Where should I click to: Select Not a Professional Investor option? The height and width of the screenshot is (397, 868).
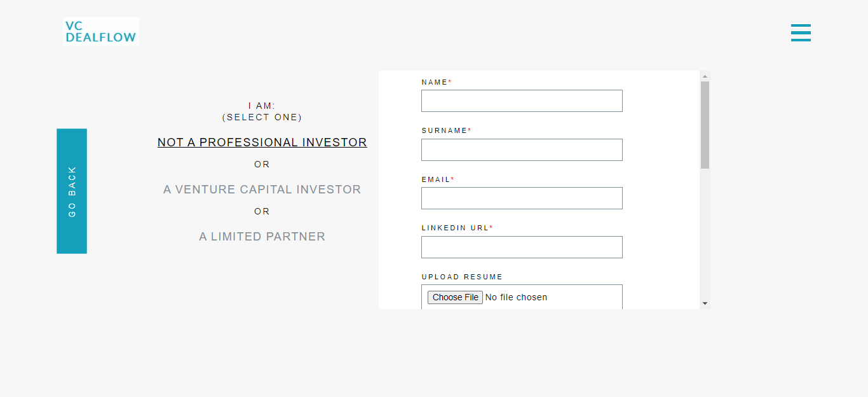[x=262, y=143]
